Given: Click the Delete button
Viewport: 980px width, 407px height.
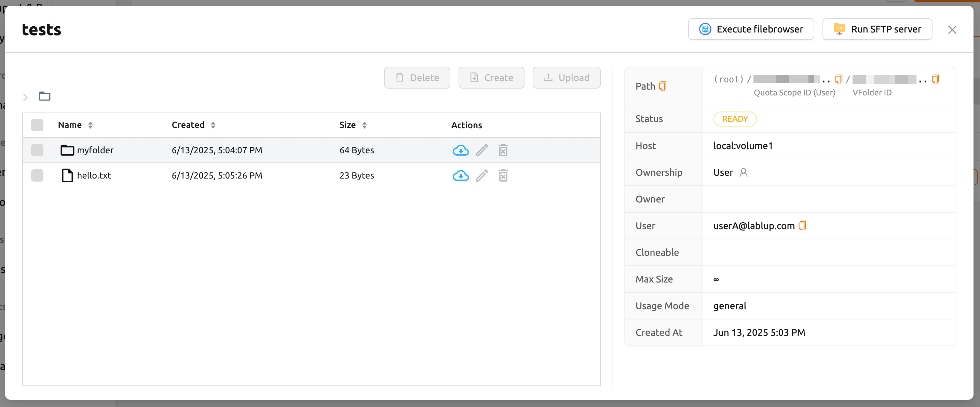Looking at the screenshot, I should point(417,78).
